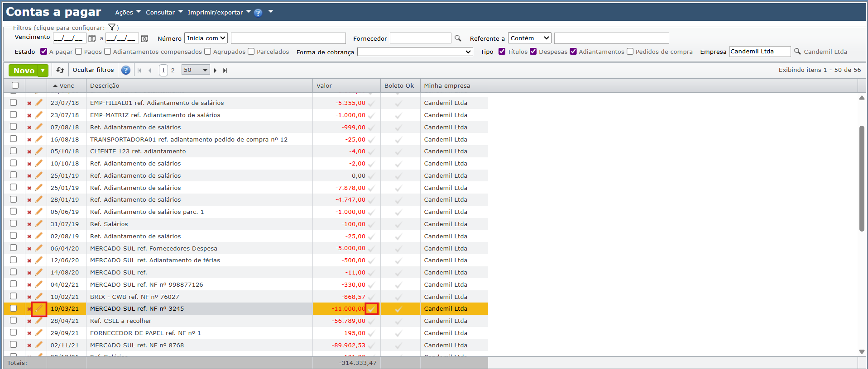Check the Adiantamentos compensados filter
This screenshot has height=369, width=868.
(x=108, y=52)
